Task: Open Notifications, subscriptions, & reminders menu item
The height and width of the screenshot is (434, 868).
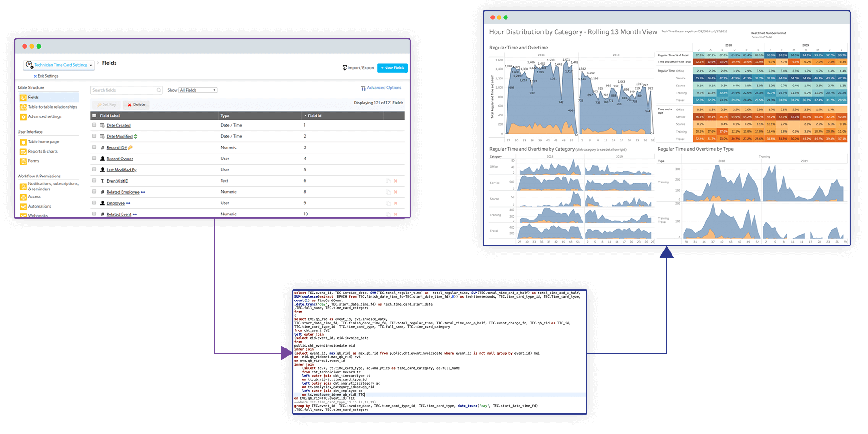Action: point(53,186)
